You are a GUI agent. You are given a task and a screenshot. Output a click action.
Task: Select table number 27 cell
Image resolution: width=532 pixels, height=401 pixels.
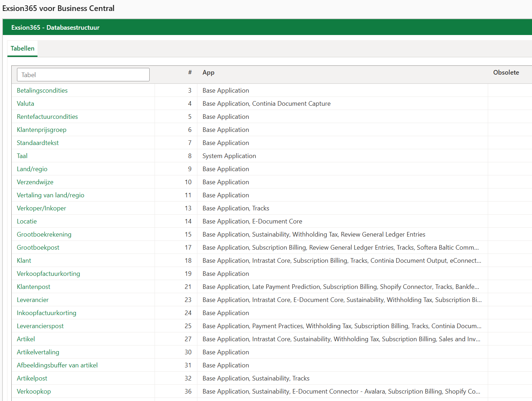coord(176,339)
